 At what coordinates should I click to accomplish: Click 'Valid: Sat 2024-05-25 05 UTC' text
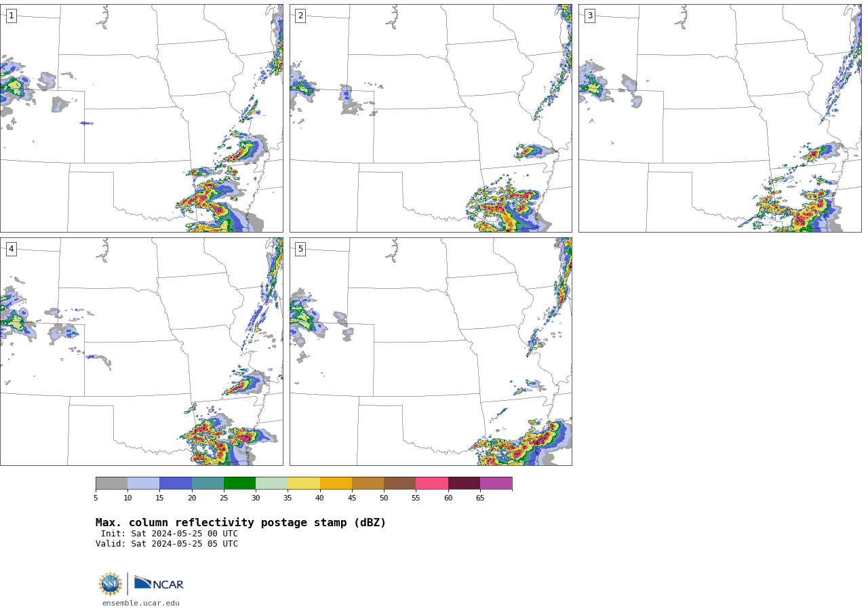pos(167,544)
